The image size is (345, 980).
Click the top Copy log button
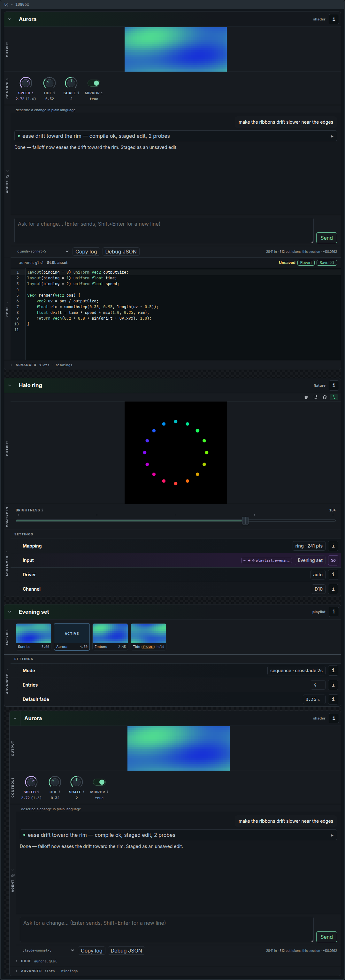pyautogui.click(x=86, y=252)
